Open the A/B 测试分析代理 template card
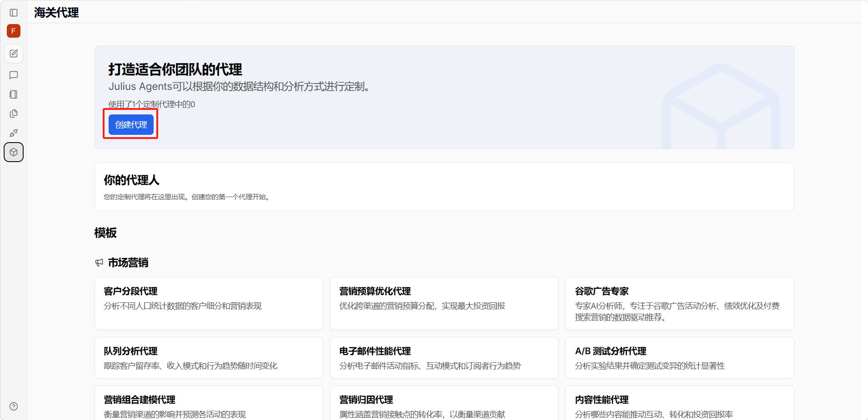Viewport: 868px width, 420px height. 680,358
